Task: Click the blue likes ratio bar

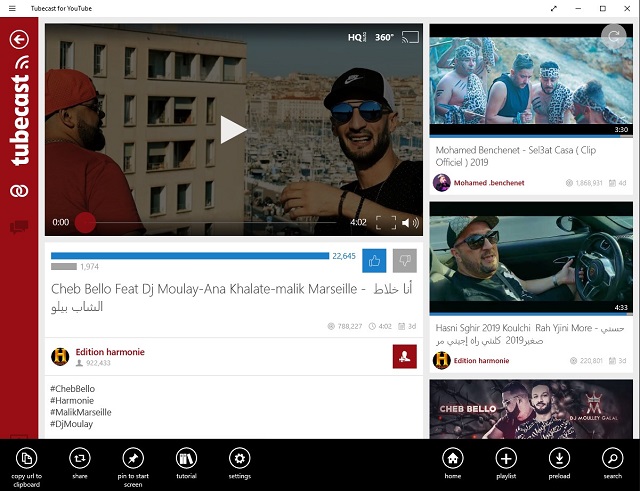Action: (190, 256)
